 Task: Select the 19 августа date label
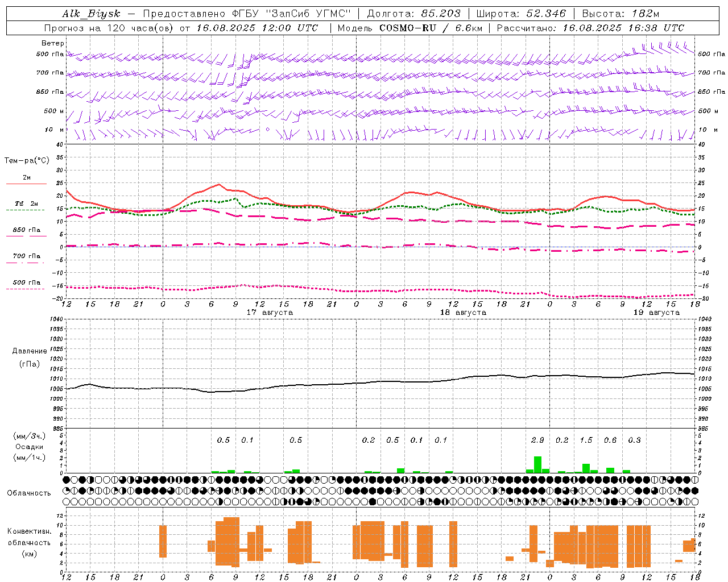[x=656, y=313]
